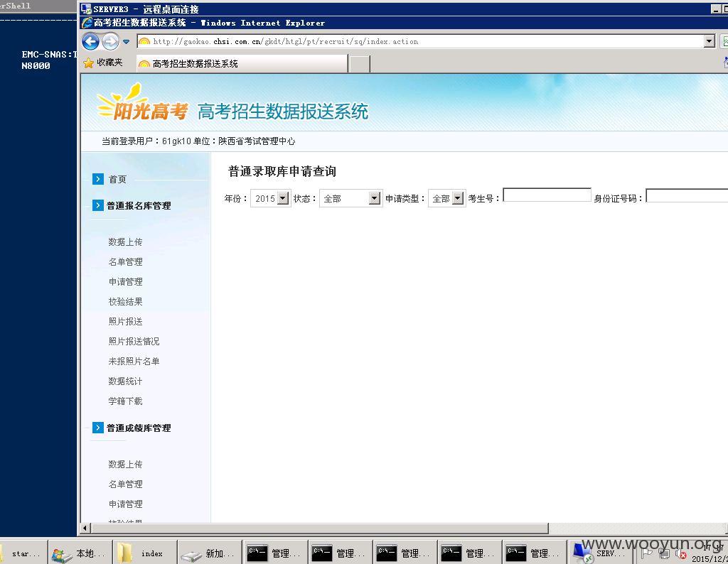Click the Back navigation arrow in Internet Explorer
Image resolution: width=728 pixels, height=564 pixels.
tap(90, 40)
